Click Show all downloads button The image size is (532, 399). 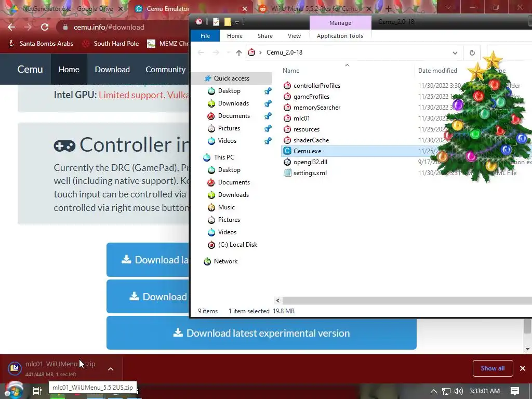[x=493, y=368]
